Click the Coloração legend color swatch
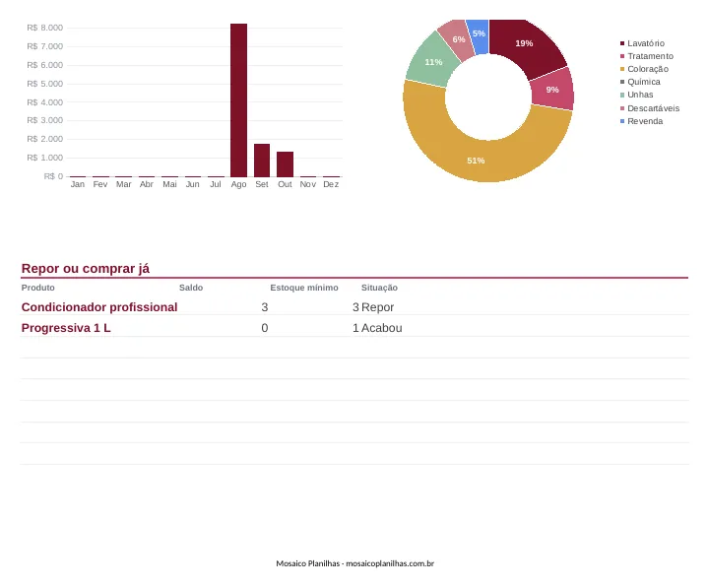 [622, 69]
